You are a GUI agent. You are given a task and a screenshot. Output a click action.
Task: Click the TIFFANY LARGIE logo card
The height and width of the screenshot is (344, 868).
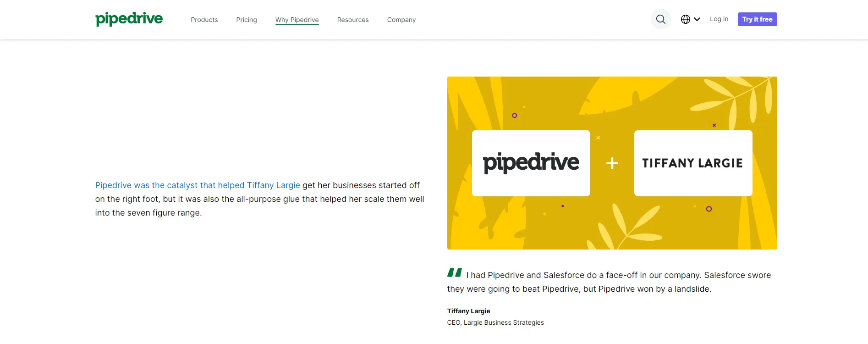click(692, 163)
